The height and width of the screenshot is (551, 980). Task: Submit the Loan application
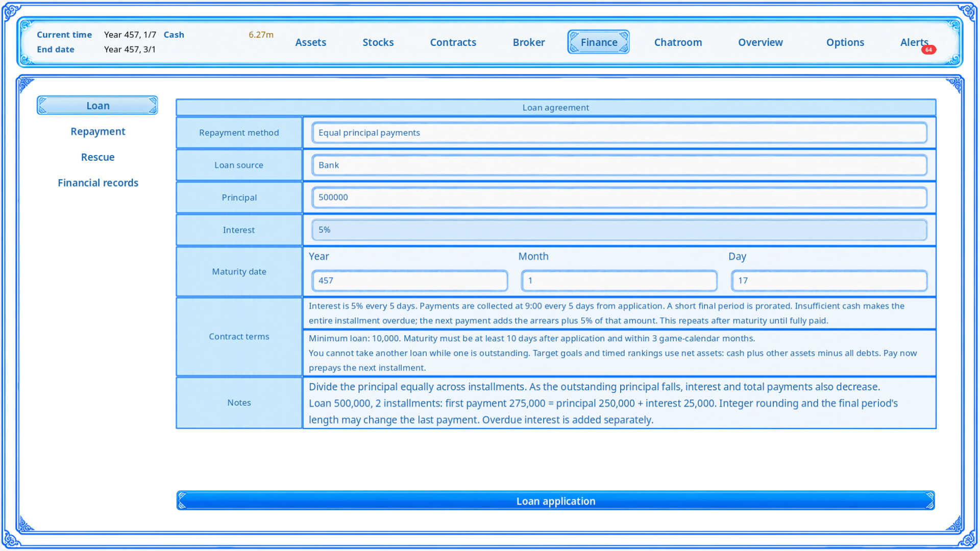pyautogui.click(x=555, y=500)
